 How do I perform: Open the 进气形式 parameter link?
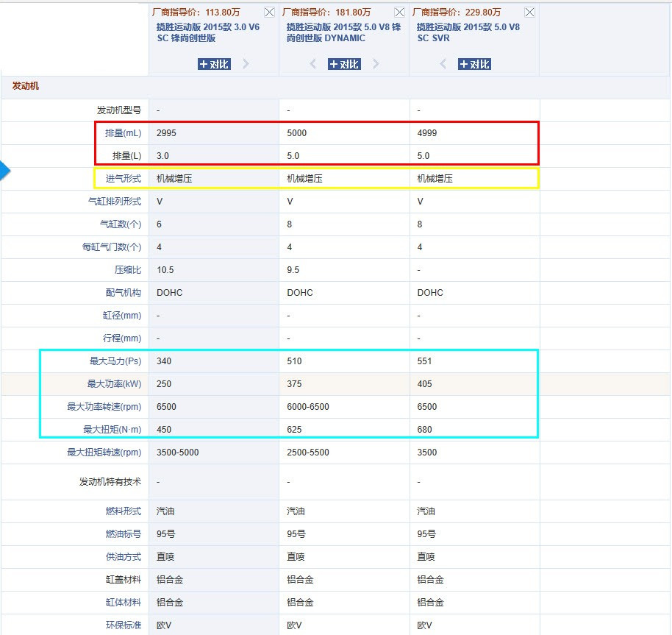coord(124,179)
